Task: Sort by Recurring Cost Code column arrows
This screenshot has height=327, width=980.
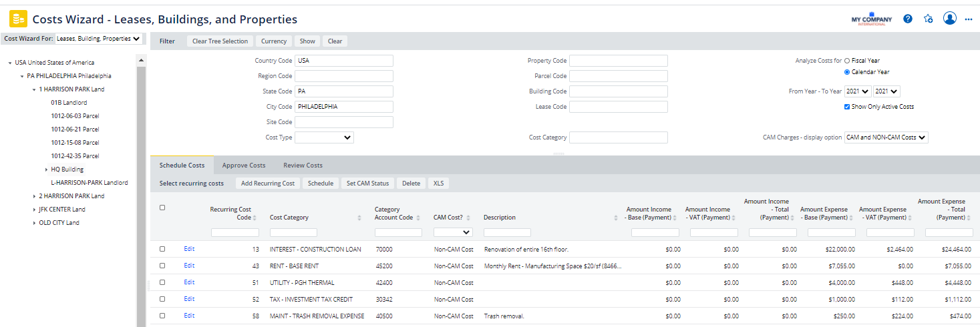Action: [x=255, y=218]
